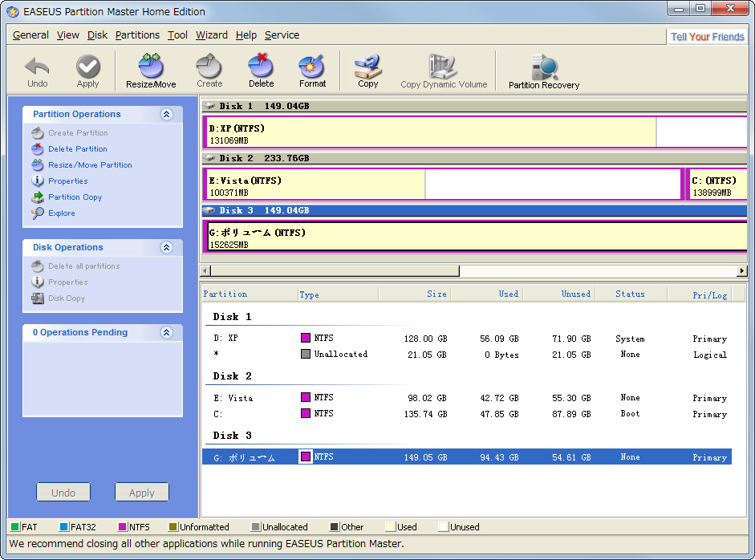Open Explore from Partition Operations

[60, 213]
